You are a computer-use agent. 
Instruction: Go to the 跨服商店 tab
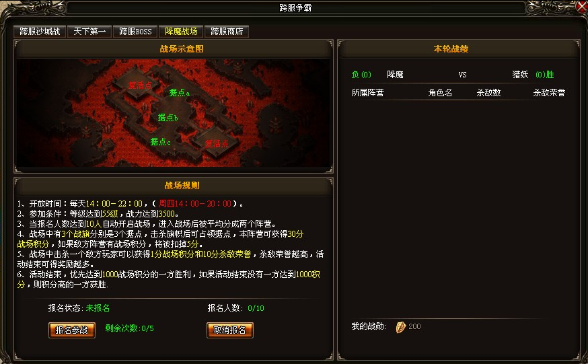tap(227, 32)
